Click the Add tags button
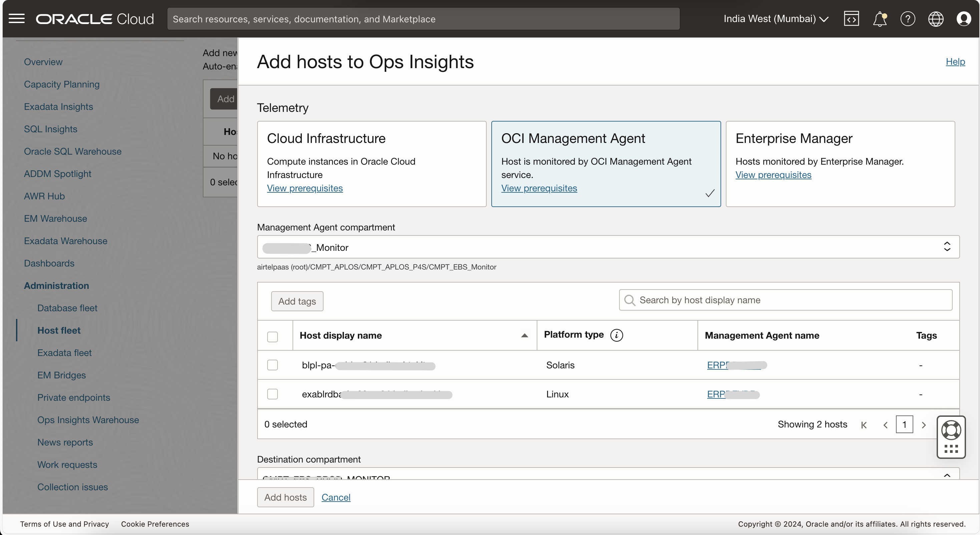 pyautogui.click(x=297, y=301)
